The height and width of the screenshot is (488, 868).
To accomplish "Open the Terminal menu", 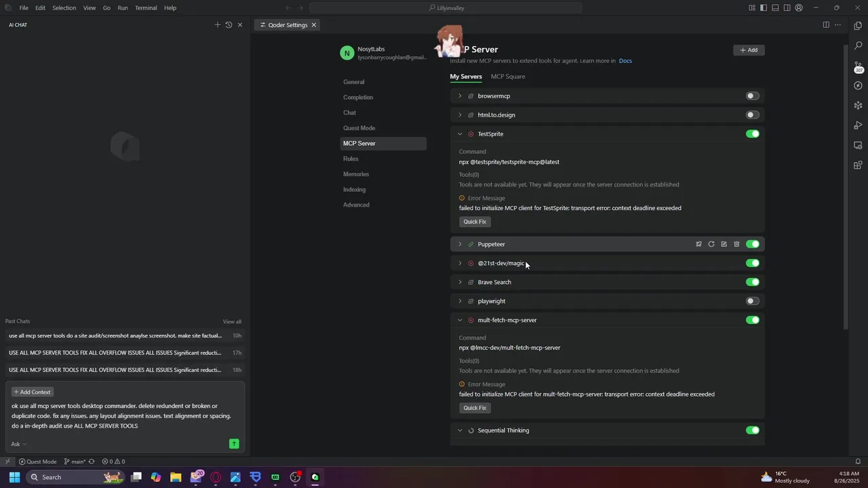I will click(x=146, y=8).
